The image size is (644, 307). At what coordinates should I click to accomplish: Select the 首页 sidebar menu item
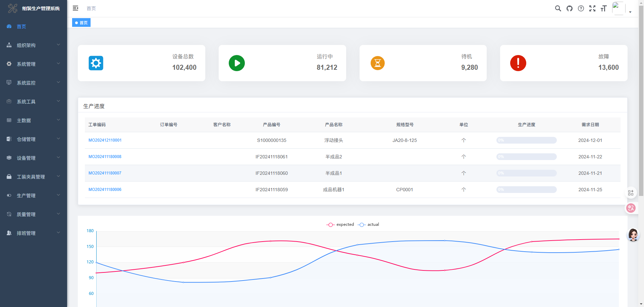(x=21, y=27)
